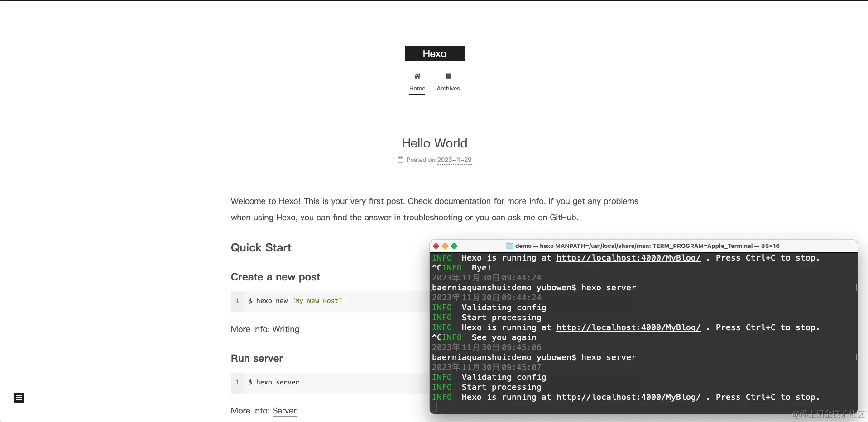Select the Home icon in the navigation
This screenshot has width=868, height=422.
coord(417,76)
